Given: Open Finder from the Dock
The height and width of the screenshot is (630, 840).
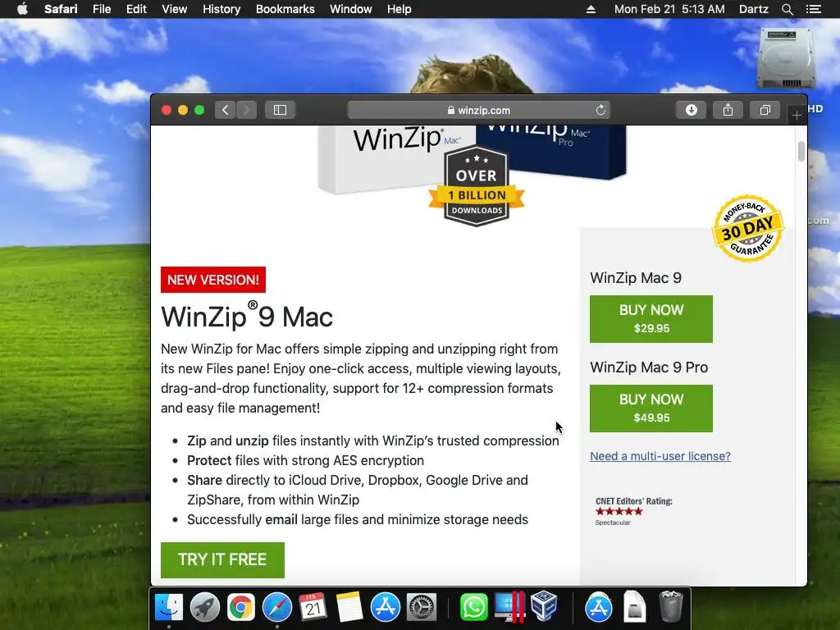Looking at the screenshot, I should [169, 608].
